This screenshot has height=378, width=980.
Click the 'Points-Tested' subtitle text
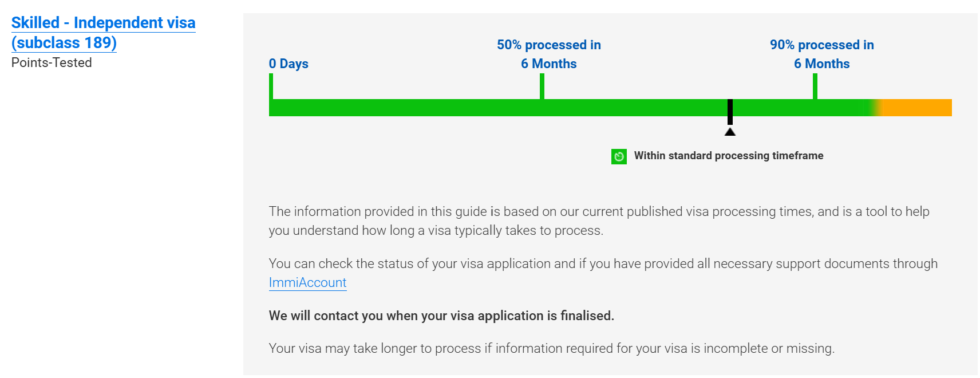click(x=52, y=62)
